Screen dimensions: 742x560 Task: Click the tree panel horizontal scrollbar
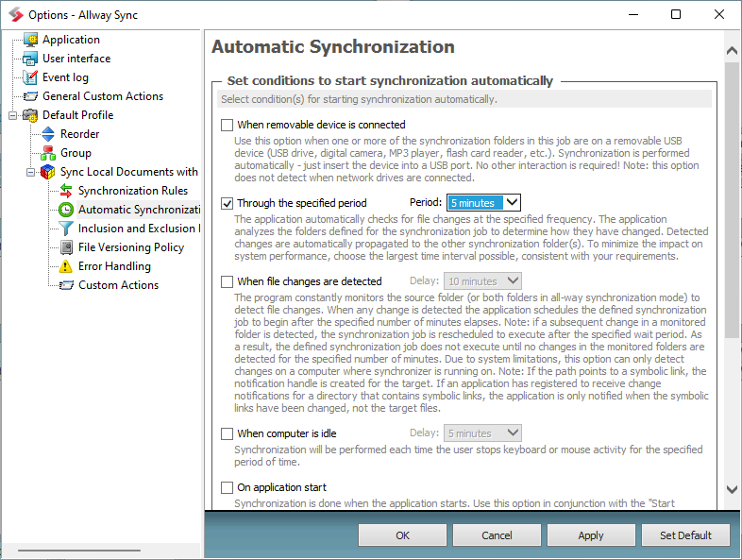(79, 551)
